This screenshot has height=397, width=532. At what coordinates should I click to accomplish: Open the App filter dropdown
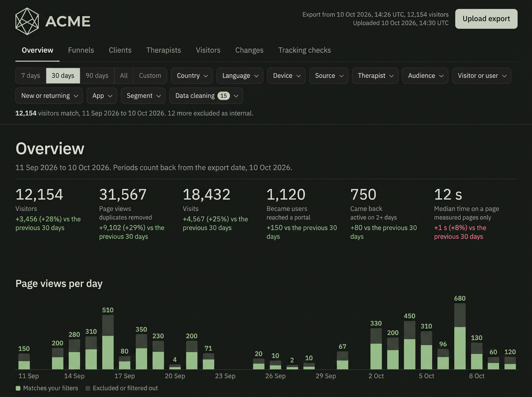coord(102,96)
